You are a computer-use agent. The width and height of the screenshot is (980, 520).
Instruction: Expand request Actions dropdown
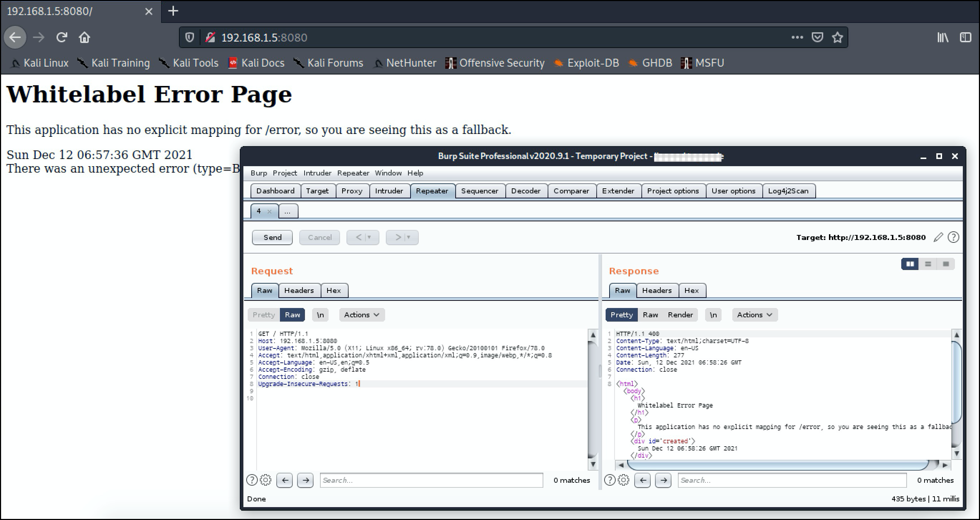pyautogui.click(x=362, y=315)
